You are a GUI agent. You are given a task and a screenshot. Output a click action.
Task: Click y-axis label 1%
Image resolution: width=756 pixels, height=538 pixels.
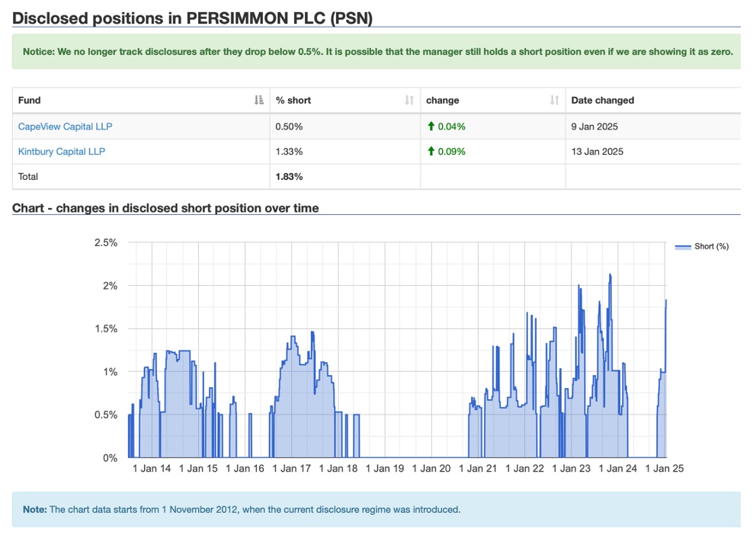[111, 372]
